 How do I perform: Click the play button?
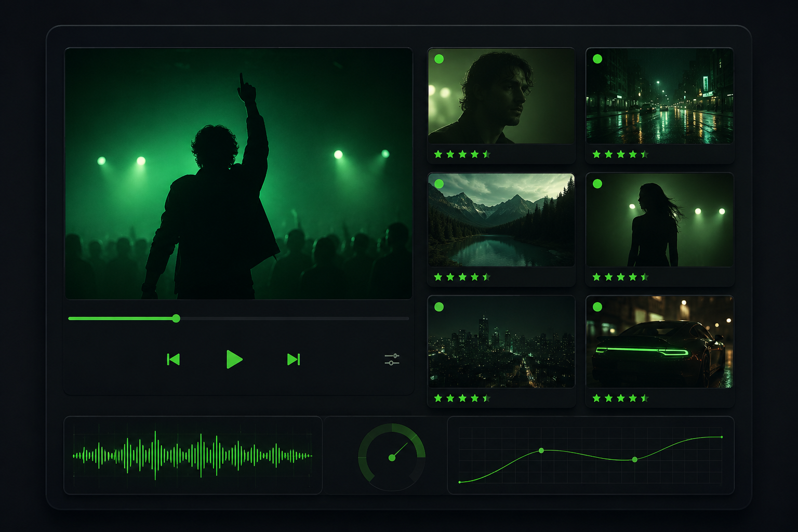pos(234,360)
